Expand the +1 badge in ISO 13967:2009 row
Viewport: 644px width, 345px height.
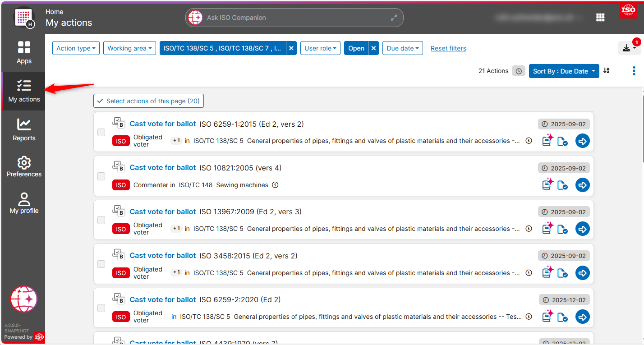pos(176,229)
